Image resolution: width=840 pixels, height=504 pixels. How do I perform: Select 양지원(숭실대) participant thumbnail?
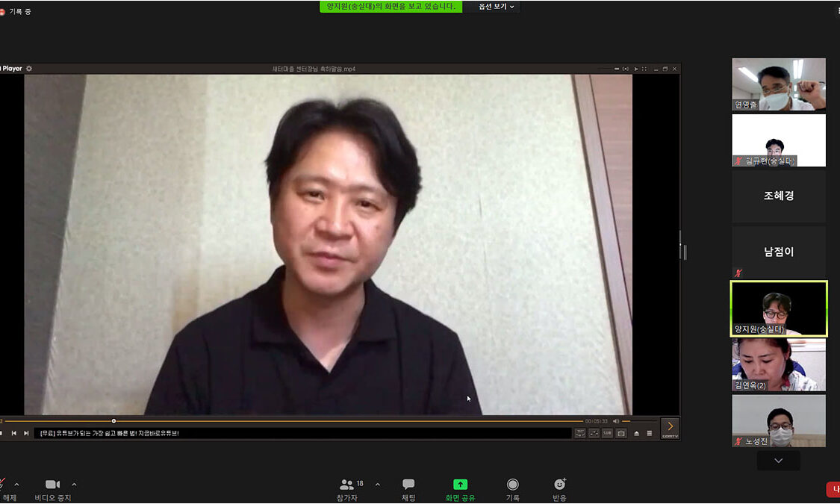coord(779,308)
